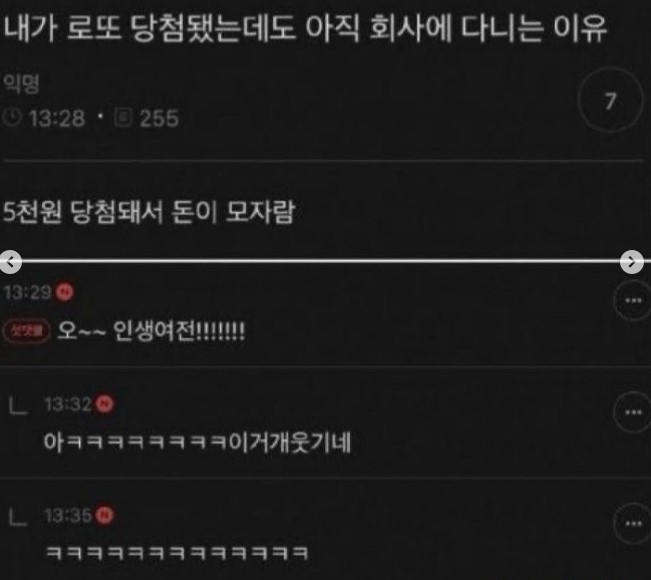This screenshot has height=580, width=651.
Task: Click the reply arrow icon before 13:32
Action: coord(18,405)
